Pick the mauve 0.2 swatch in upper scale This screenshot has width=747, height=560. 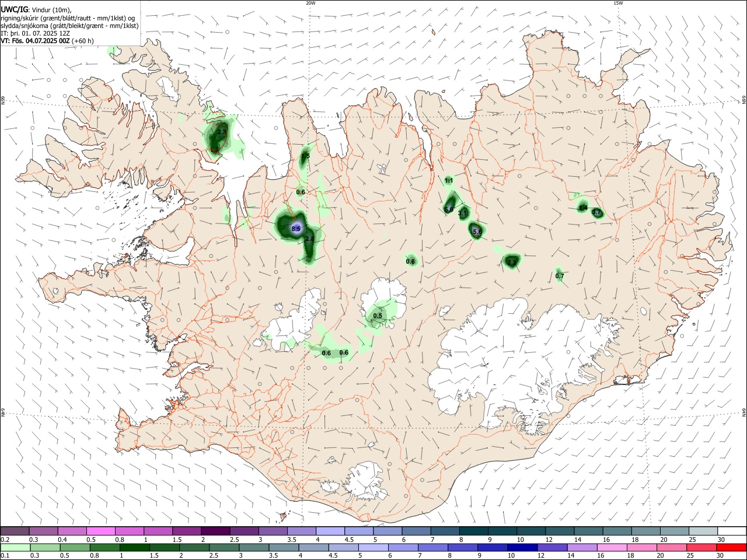(x=15, y=531)
